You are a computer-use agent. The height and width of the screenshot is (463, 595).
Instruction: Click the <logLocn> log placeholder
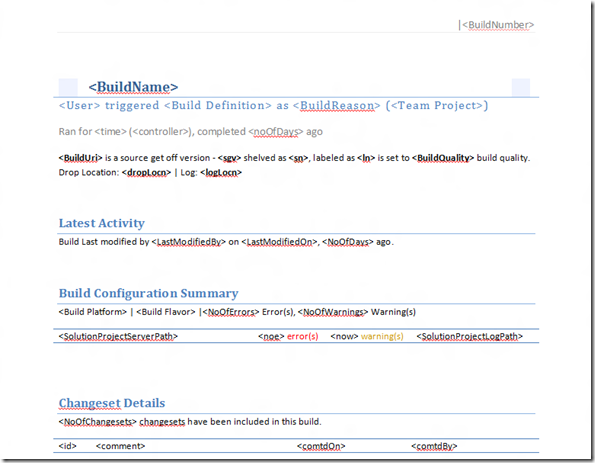tap(221, 172)
